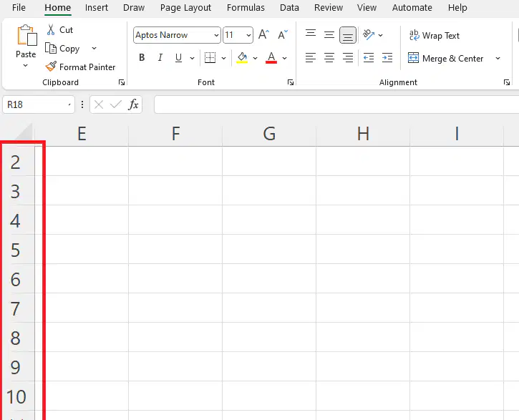Open Font settings dialog launcher
Screen dimensions: 519x420
pos(291,82)
